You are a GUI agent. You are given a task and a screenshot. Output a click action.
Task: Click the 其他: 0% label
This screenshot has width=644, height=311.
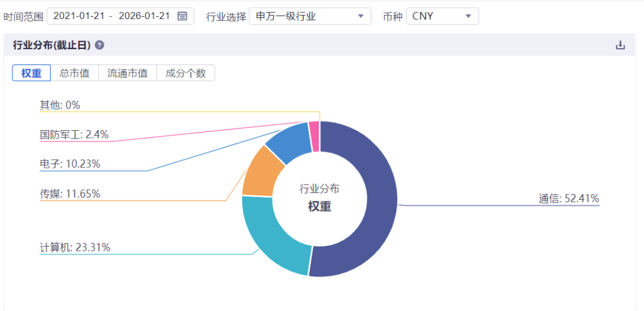60,105
